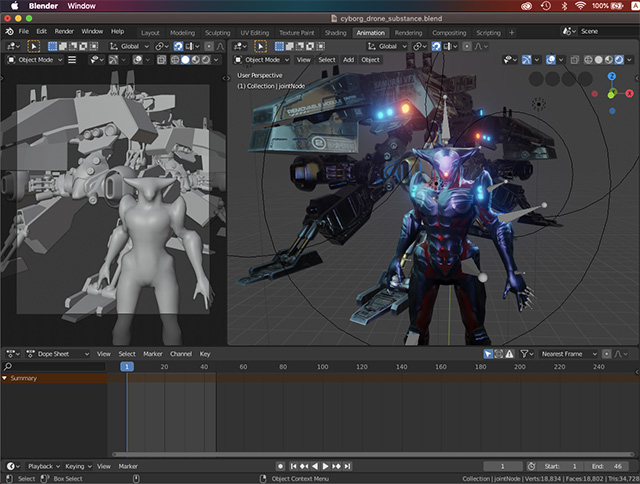640x484 pixels.
Task: Toggle Only Show Selected in Dope Sheet
Action: coord(489,353)
